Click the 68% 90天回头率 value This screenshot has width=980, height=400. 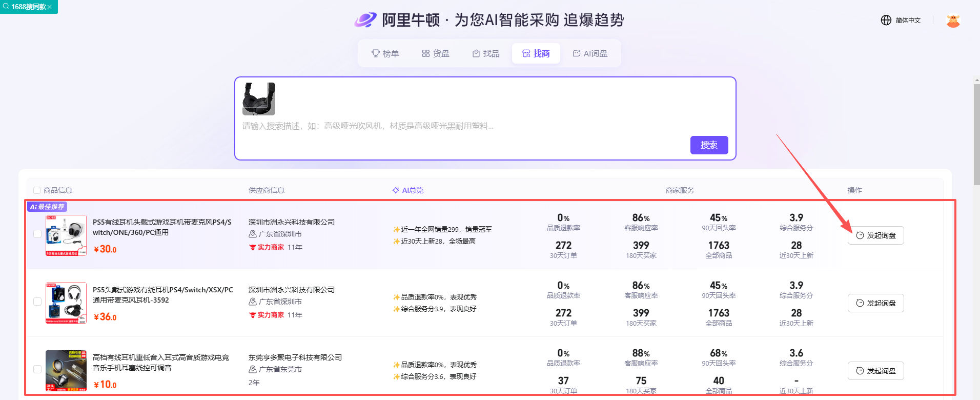719,353
